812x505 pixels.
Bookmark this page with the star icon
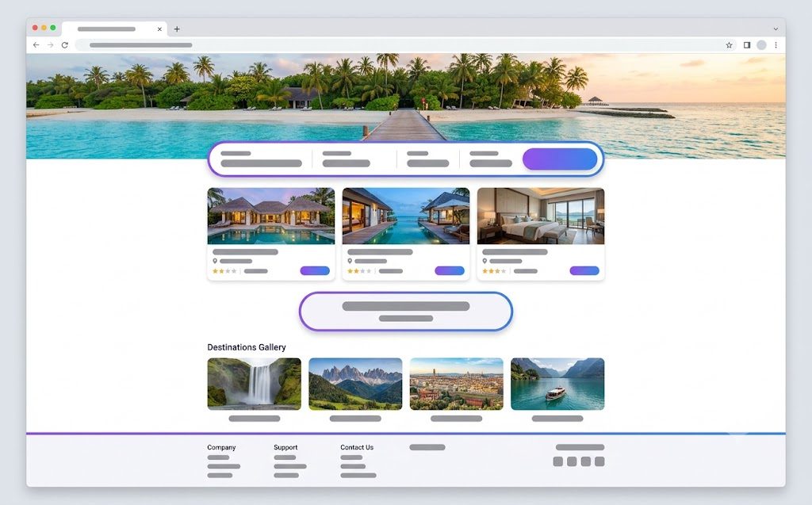click(x=729, y=45)
